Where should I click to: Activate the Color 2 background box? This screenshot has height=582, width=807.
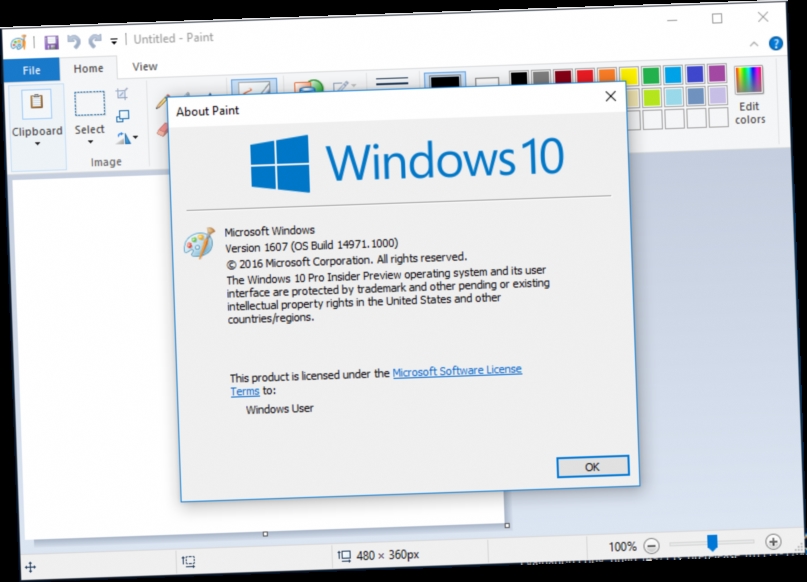point(487,79)
